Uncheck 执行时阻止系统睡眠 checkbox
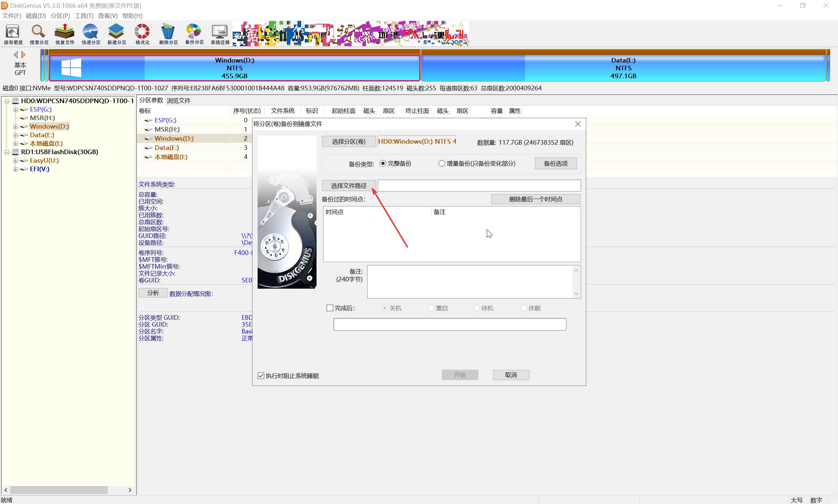 pyautogui.click(x=261, y=376)
